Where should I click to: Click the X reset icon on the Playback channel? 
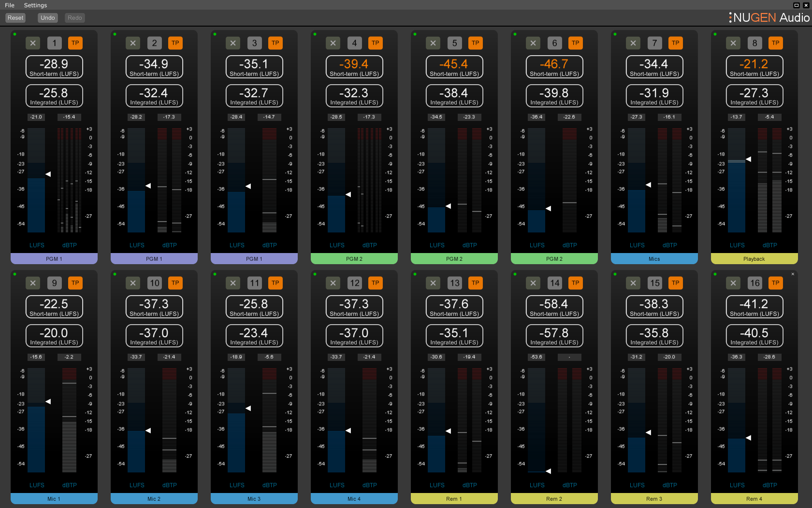click(x=733, y=43)
